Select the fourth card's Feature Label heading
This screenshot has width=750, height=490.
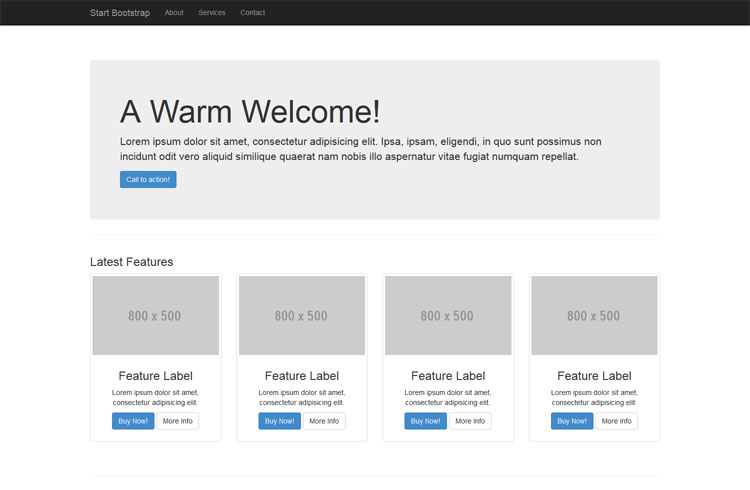pos(594,376)
